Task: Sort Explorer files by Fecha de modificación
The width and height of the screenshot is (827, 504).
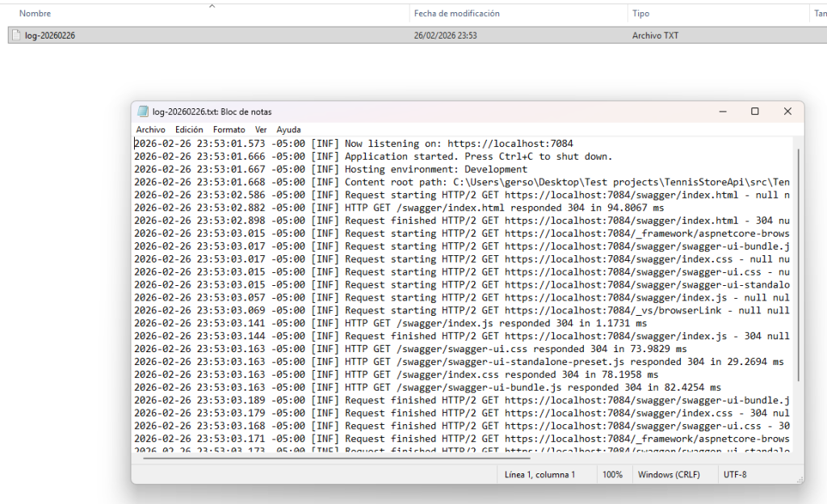Action: pyautogui.click(x=456, y=13)
